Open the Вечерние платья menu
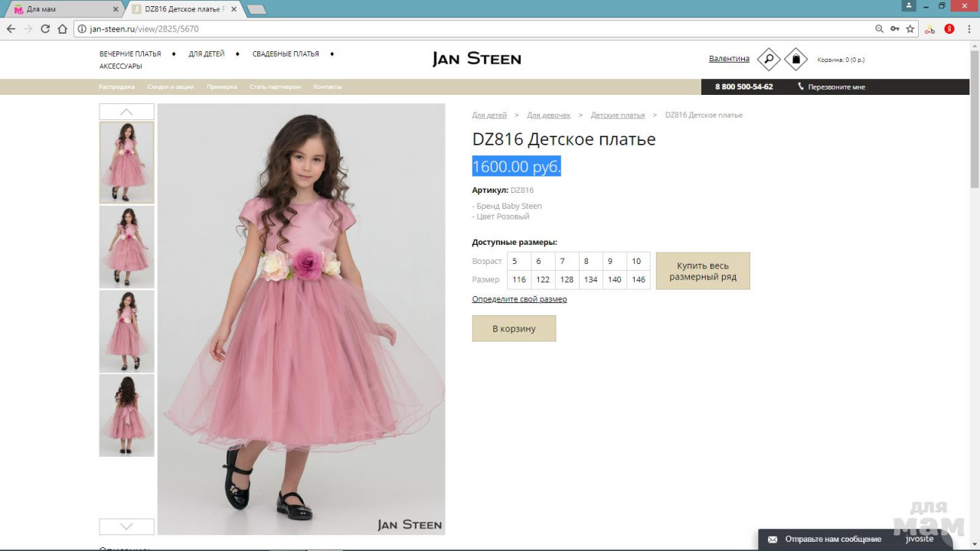Image resolution: width=980 pixels, height=551 pixels. coord(130,54)
